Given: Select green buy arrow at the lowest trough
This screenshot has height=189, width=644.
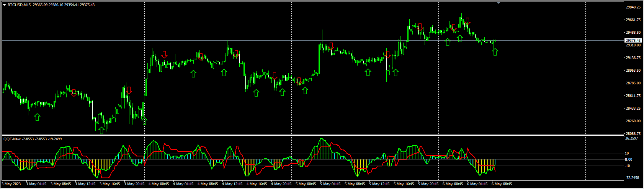Looking at the screenshot, I should (101, 130).
